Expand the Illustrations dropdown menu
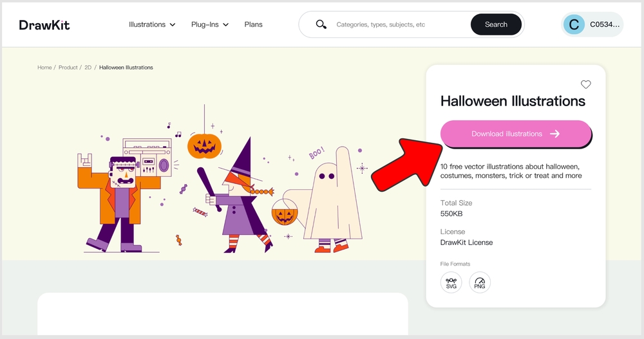The height and width of the screenshot is (339, 644). click(x=152, y=24)
